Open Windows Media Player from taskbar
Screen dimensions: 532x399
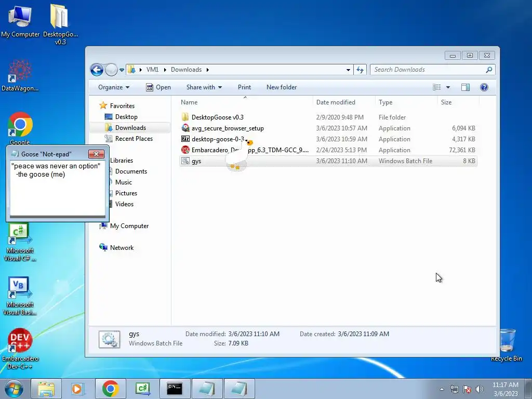click(x=78, y=389)
